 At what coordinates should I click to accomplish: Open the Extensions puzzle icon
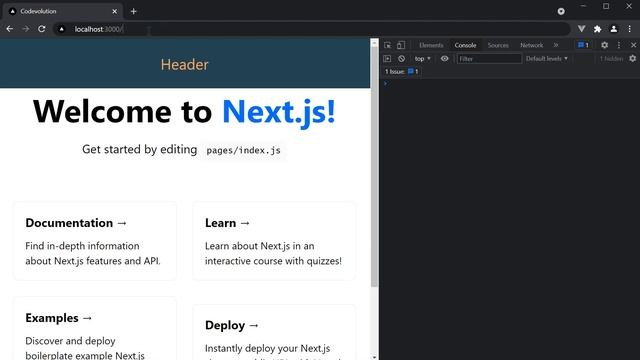[x=598, y=29]
